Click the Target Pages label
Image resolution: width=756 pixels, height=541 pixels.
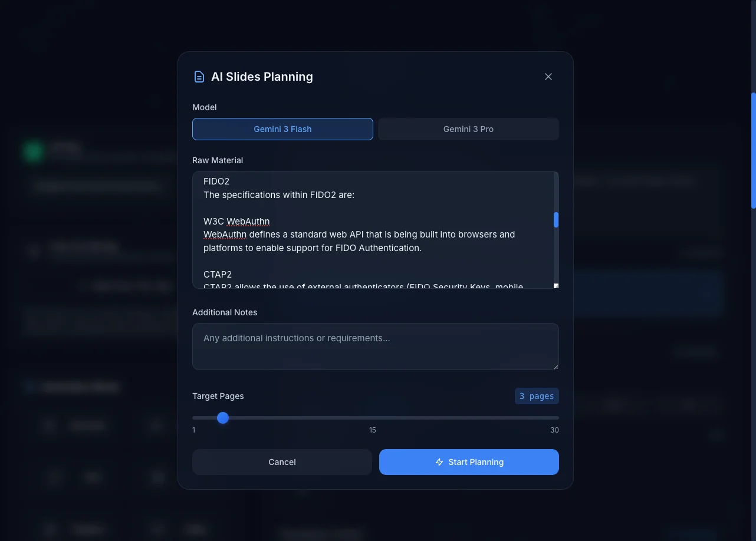tap(218, 395)
